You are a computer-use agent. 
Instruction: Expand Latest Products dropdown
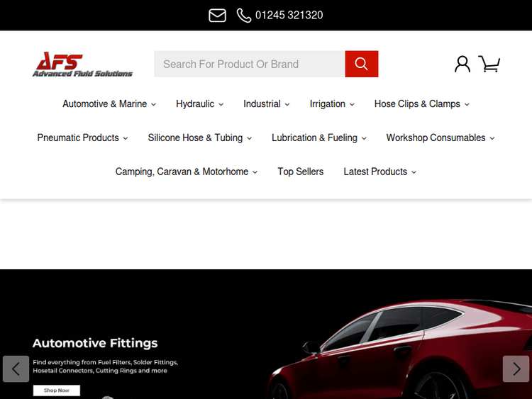pos(379,172)
